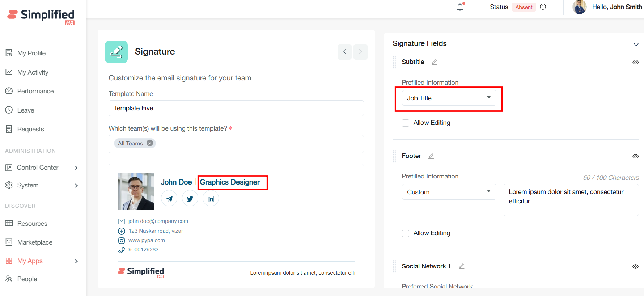Open the Job Title prefilled dropdown
Viewport: 644px width, 296px height.
click(449, 98)
